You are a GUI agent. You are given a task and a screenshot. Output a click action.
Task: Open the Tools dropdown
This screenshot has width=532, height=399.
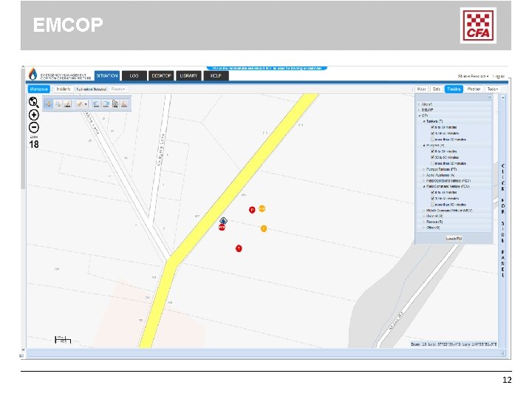[492, 89]
